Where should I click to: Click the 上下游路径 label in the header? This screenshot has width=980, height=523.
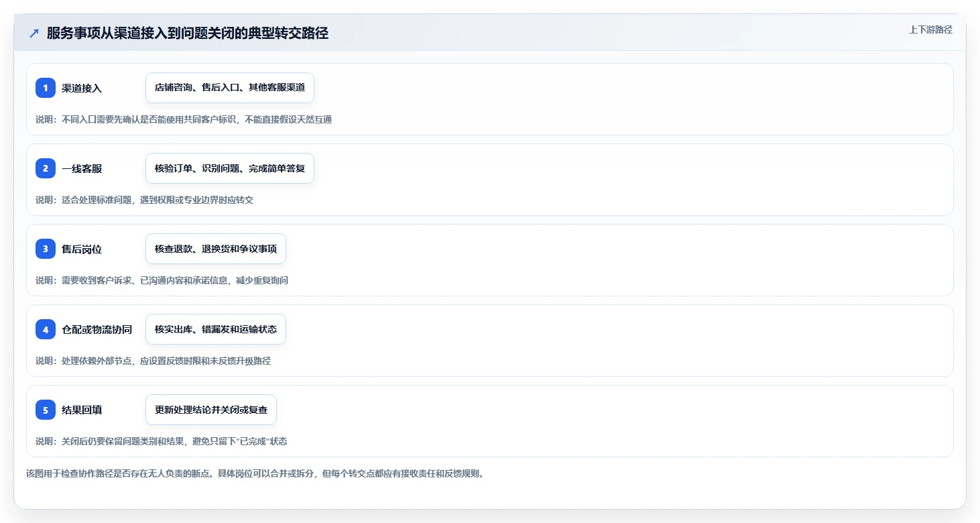(930, 30)
